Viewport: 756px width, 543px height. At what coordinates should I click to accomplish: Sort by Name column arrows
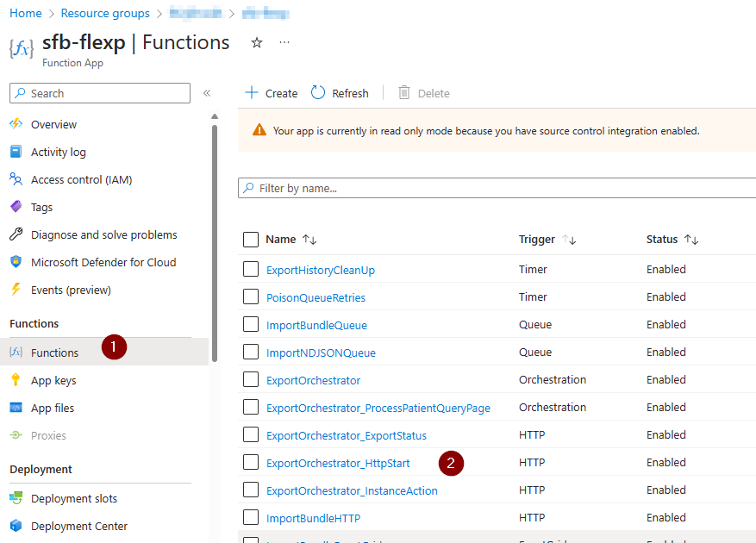click(x=309, y=240)
